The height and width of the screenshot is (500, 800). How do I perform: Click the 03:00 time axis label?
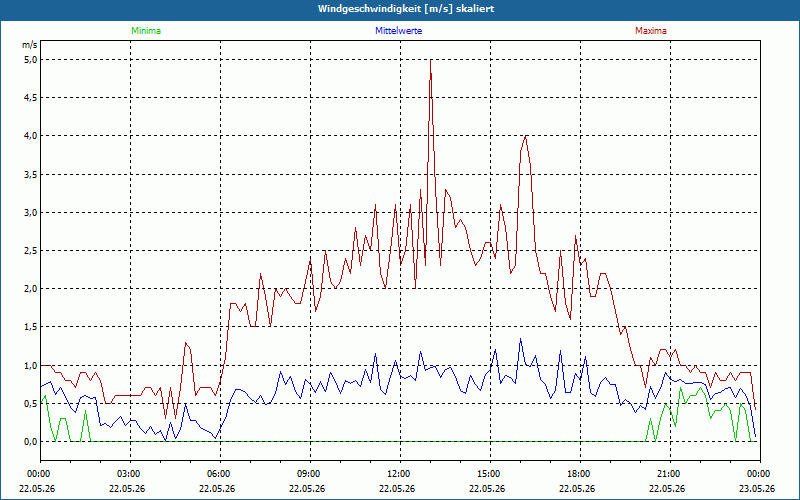130,474
